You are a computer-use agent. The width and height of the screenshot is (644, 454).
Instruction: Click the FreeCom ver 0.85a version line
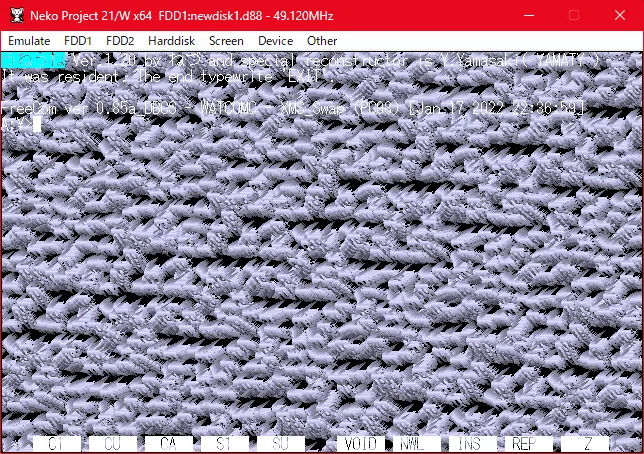pyautogui.click(x=292, y=108)
